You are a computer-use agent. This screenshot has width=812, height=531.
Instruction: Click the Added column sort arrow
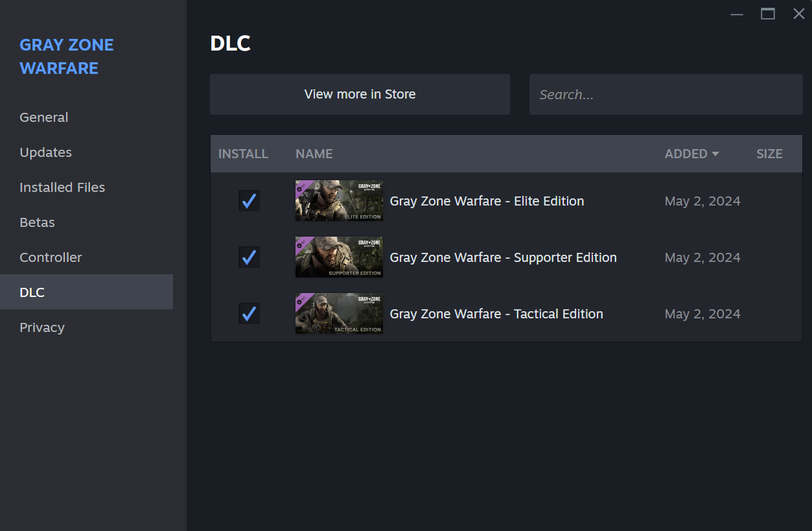pyautogui.click(x=715, y=154)
